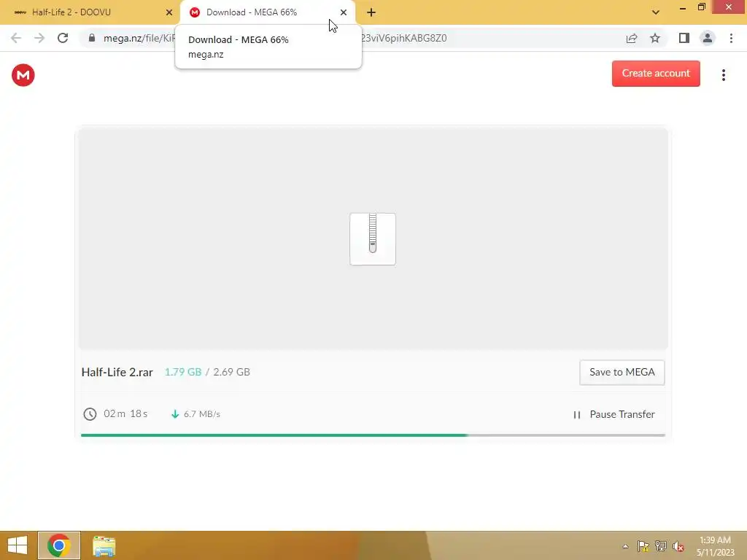Click the green download speed arrow

tap(175, 414)
